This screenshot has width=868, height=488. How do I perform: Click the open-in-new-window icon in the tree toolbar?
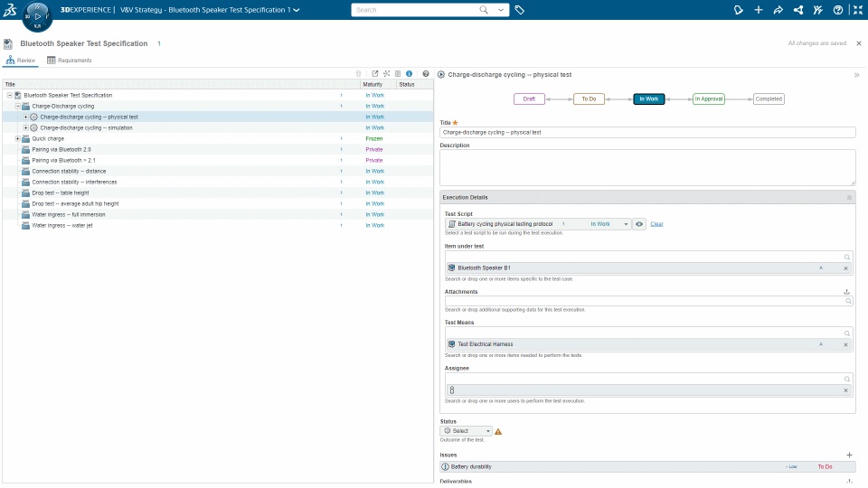click(374, 73)
